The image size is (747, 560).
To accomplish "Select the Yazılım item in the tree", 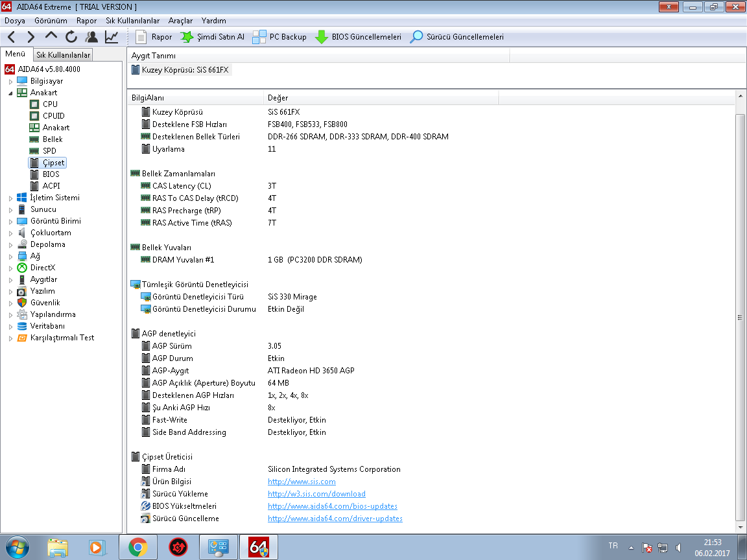I will 42,291.
